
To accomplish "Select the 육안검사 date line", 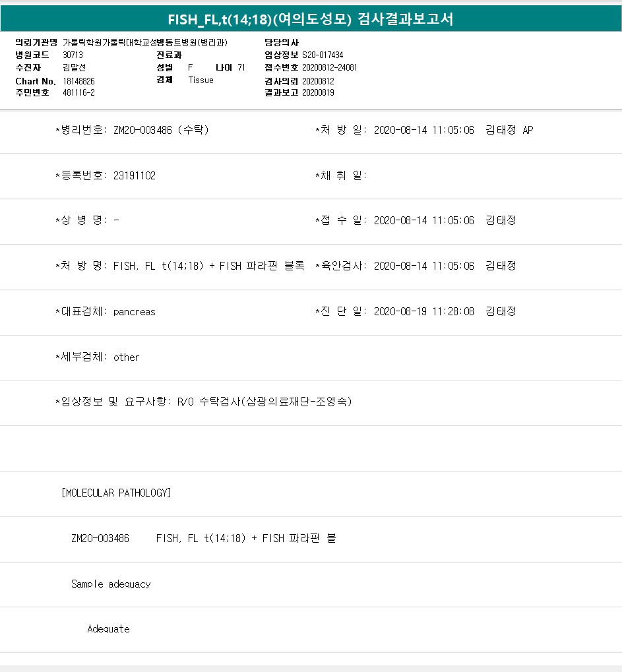I will click(x=416, y=266).
